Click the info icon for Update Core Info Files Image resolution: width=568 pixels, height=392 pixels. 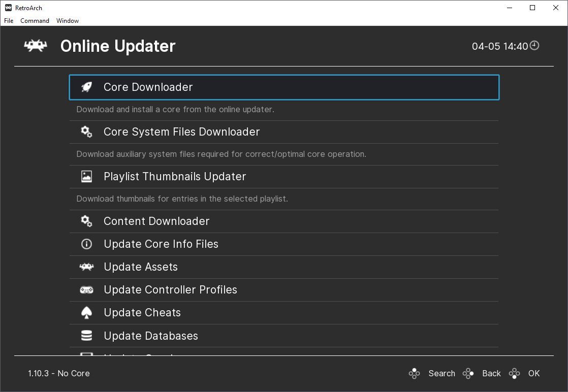87,244
